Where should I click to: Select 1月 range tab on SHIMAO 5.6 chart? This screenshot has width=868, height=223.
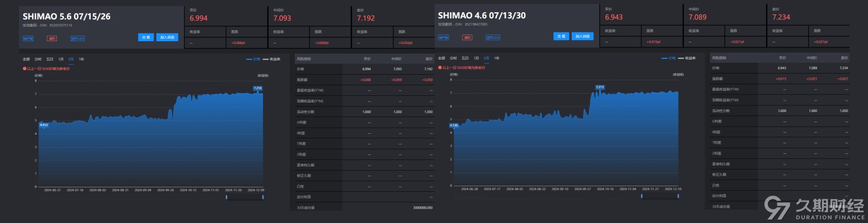(x=61, y=59)
